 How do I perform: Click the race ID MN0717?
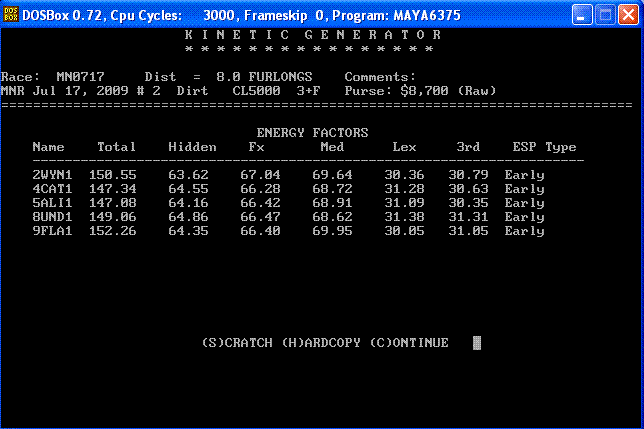pos(80,77)
